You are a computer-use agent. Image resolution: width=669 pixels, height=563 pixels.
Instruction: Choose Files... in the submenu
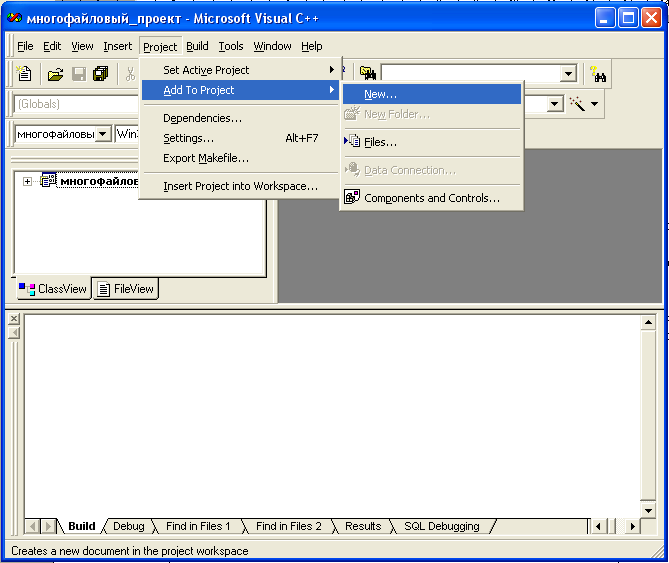[432, 142]
